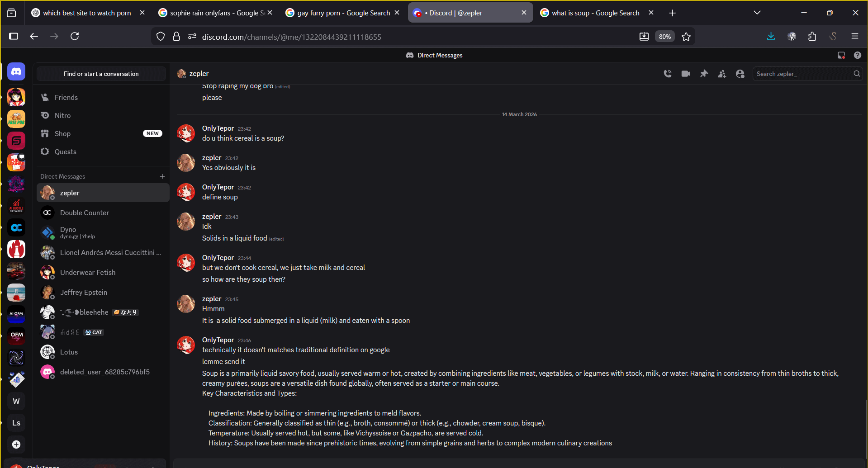Image resolution: width=868 pixels, height=468 pixels.
Task: Click the 'Search zepler' input field
Action: click(x=803, y=74)
